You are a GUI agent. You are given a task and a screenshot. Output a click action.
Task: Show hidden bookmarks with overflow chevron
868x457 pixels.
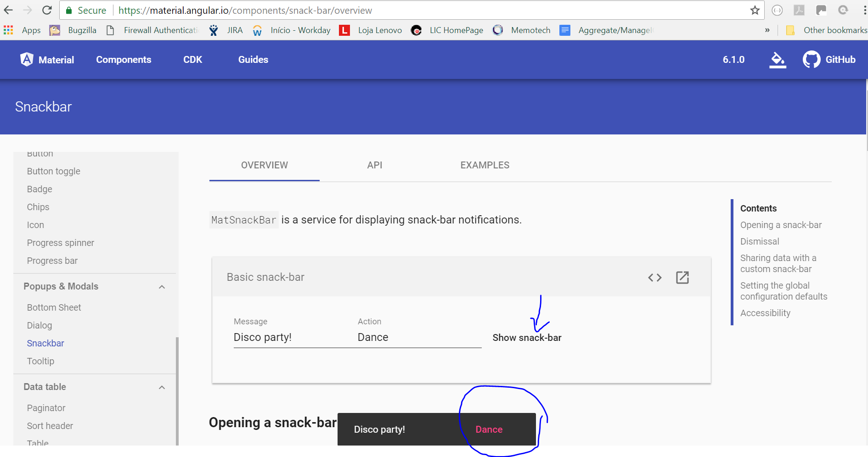(x=767, y=30)
